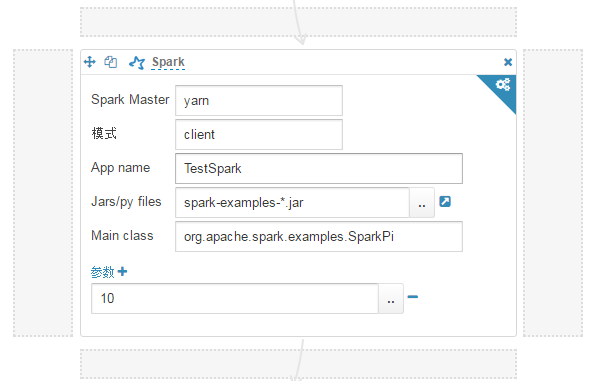The image size is (591, 381).
Task: Click the spark-examples jar file input
Action: point(292,203)
